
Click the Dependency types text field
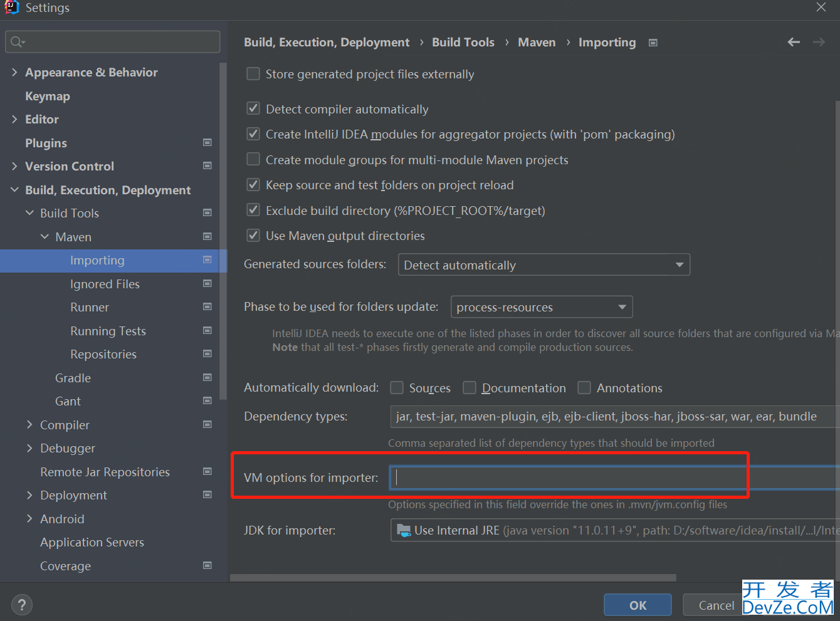[x=615, y=416]
